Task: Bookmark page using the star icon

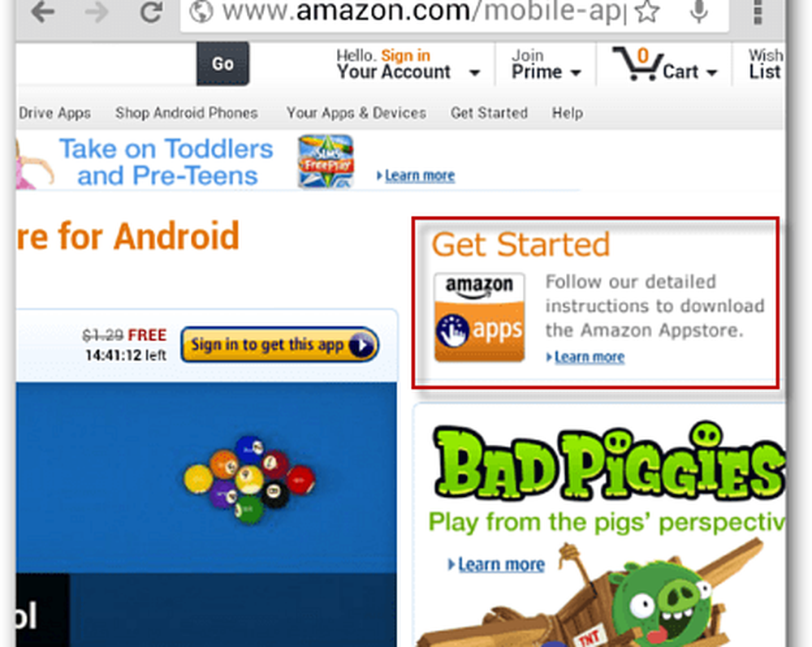Action: (x=647, y=11)
